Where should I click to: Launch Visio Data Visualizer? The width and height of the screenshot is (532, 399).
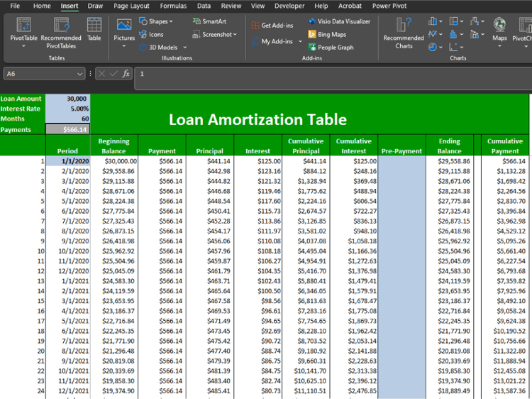[x=339, y=21]
